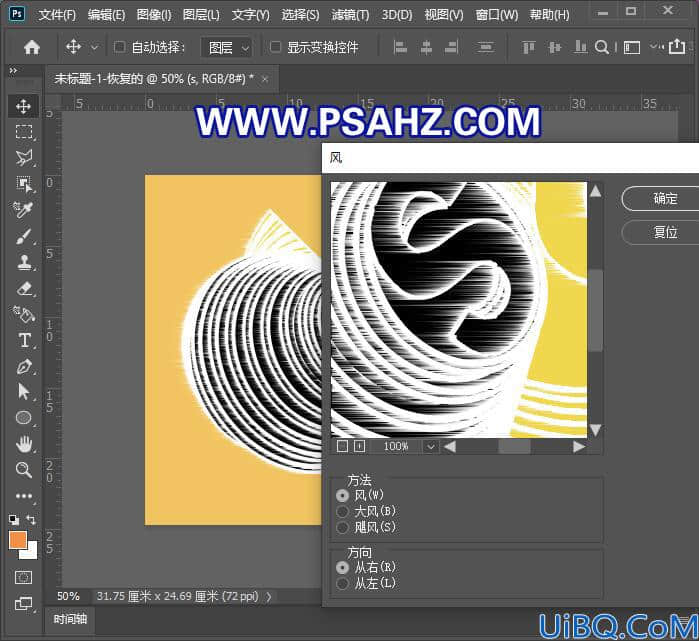The image size is (699, 641).
Task: Open the 图层 auto-select dropdown
Action: click(x=227, y=47)
